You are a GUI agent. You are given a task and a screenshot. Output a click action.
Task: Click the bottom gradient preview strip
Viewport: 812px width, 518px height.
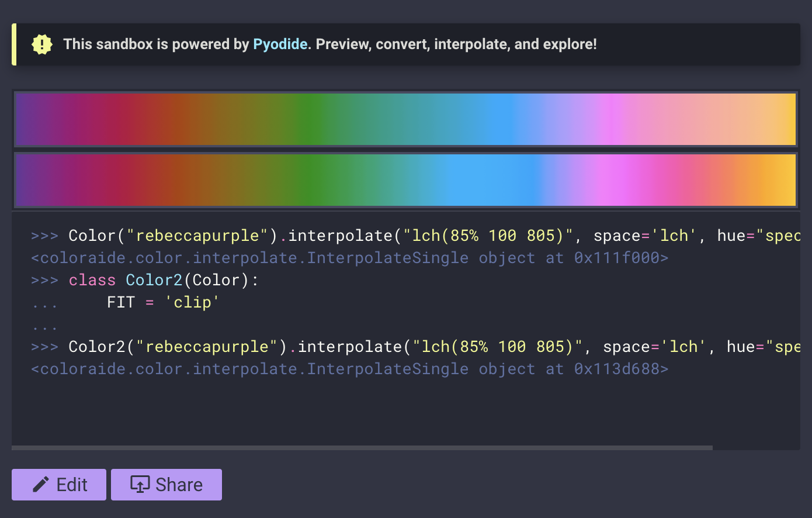(x=405, y=180)
